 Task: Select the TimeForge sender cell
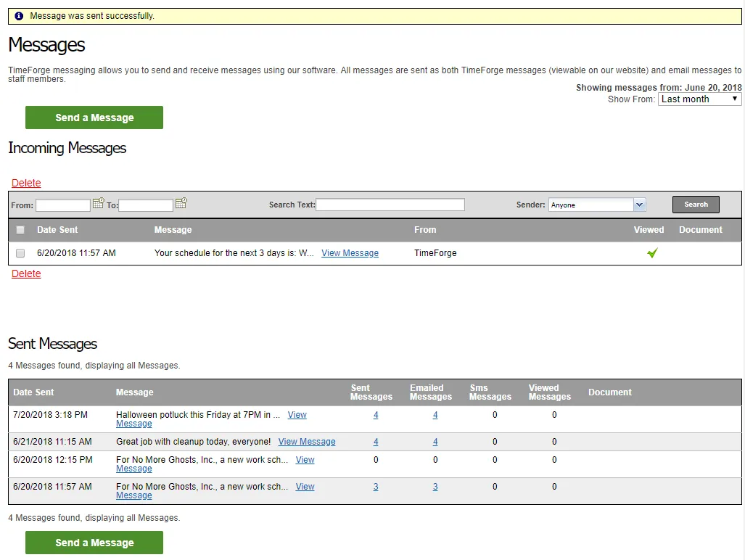click(x=435, y=253)
